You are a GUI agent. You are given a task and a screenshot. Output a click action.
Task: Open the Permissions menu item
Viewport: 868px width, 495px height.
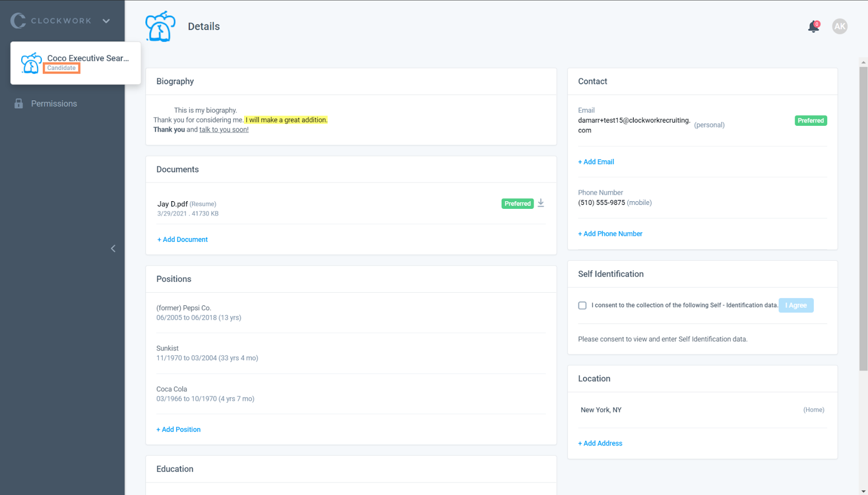click(x=54, y=104)
